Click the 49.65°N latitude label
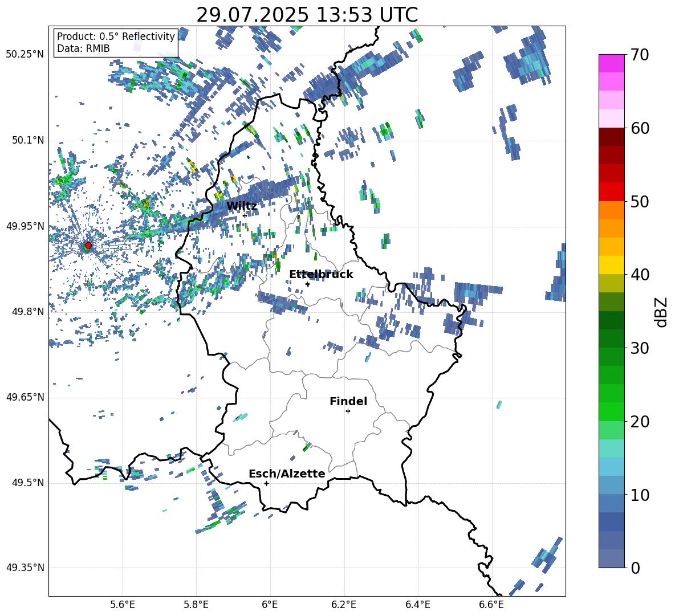 pos(25,397)
